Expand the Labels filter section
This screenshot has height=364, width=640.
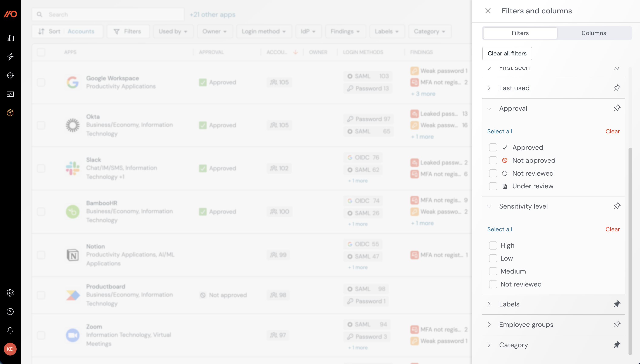(x=489, y=304)
